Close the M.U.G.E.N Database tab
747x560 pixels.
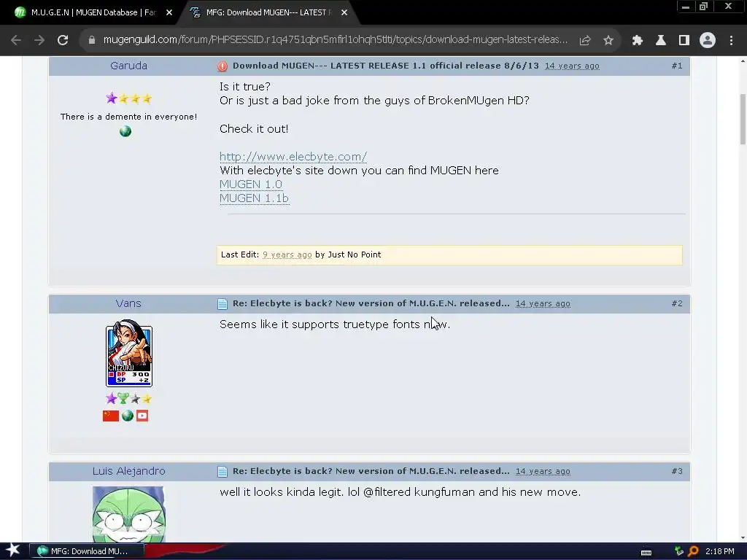(169, 13)
